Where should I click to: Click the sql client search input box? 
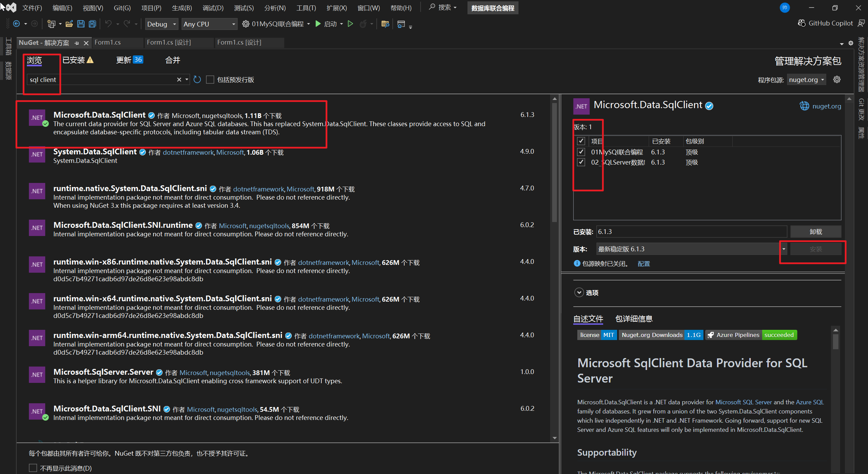tap(102, 80)
